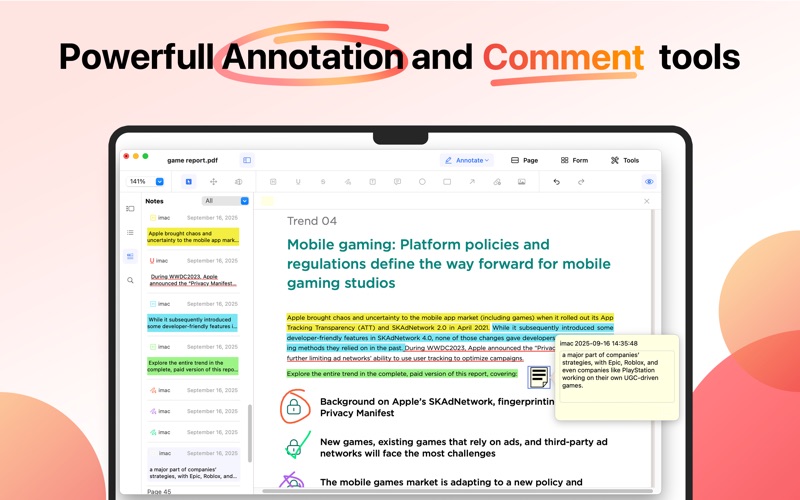
Task: Click the 'Mobile gaming: Platform policies' title
Action: pos(448,263)
